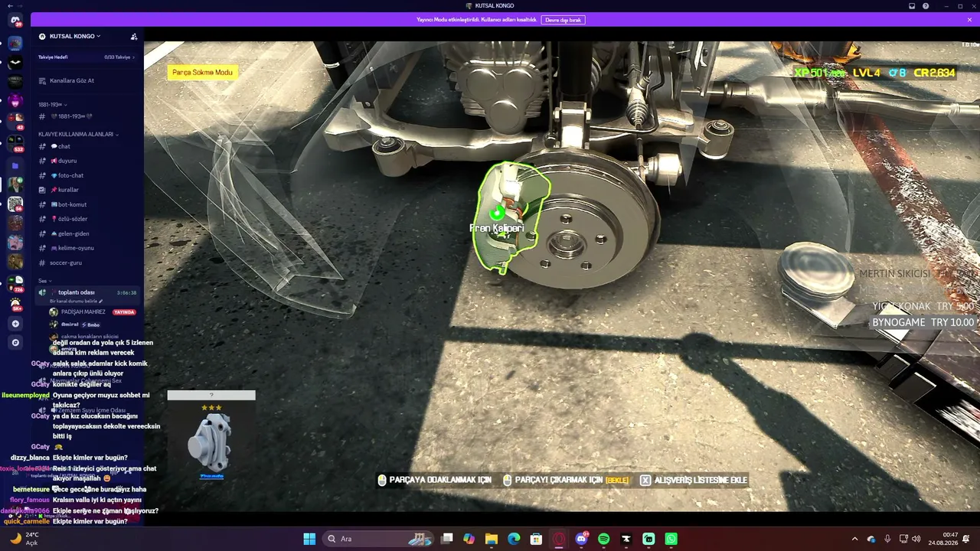Open the server folder icon in sidebar
The height and width of the screenshot is (551, 980).
click(x=15, y=165)
